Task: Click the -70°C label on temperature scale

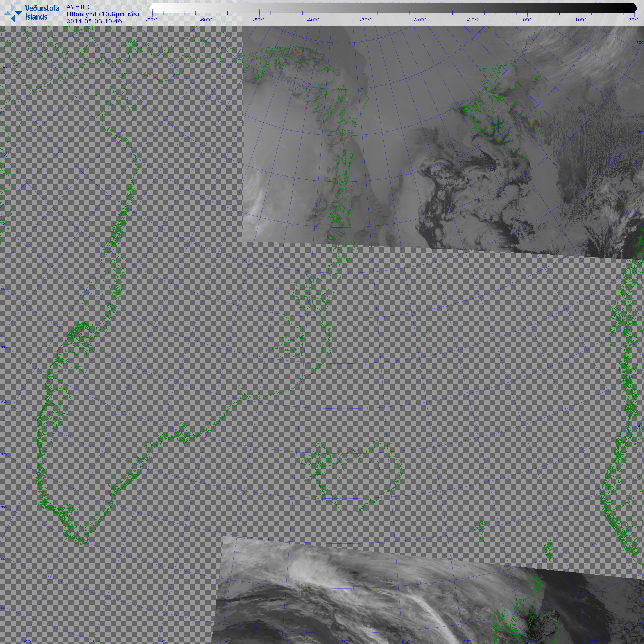Action: (x=152, y=20)
